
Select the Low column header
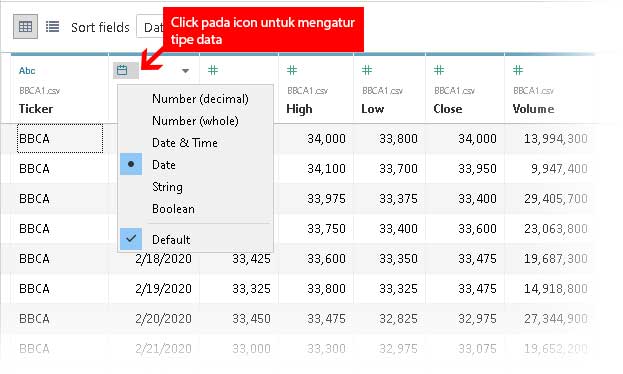click(x=373, y=109)
